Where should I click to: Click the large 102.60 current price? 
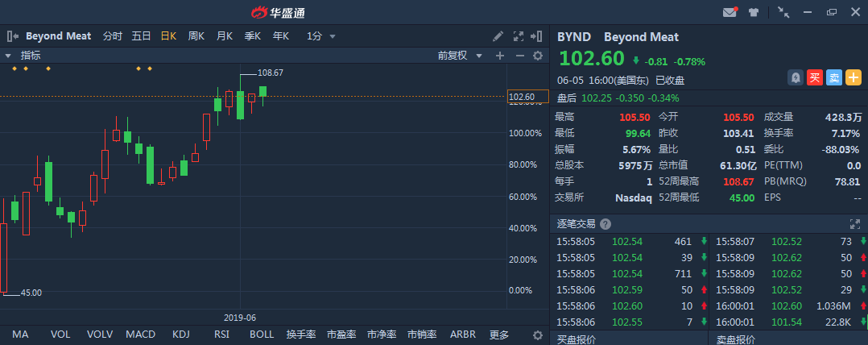pyautogui.click(x=591, y=59)
